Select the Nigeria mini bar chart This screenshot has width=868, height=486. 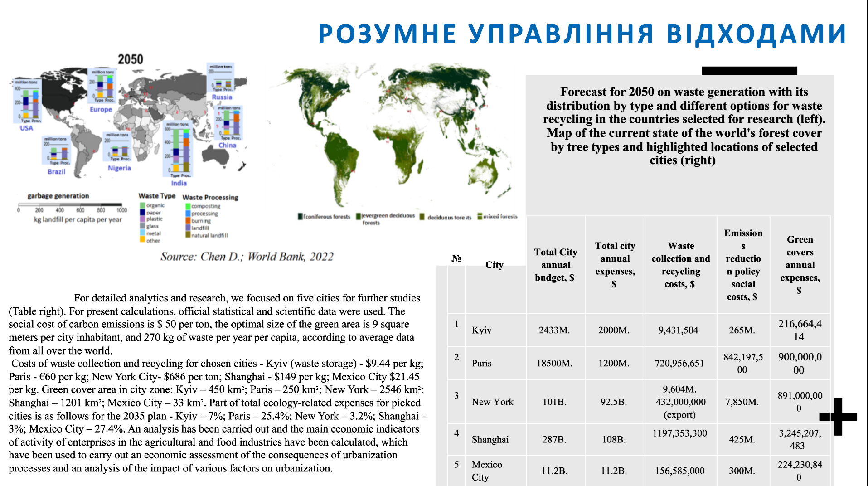pos(118,147)
